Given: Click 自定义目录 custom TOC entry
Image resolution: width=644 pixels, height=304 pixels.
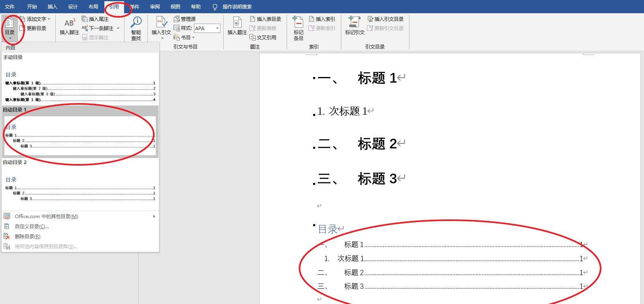Looking at the screenshot, I should [32, 226].
